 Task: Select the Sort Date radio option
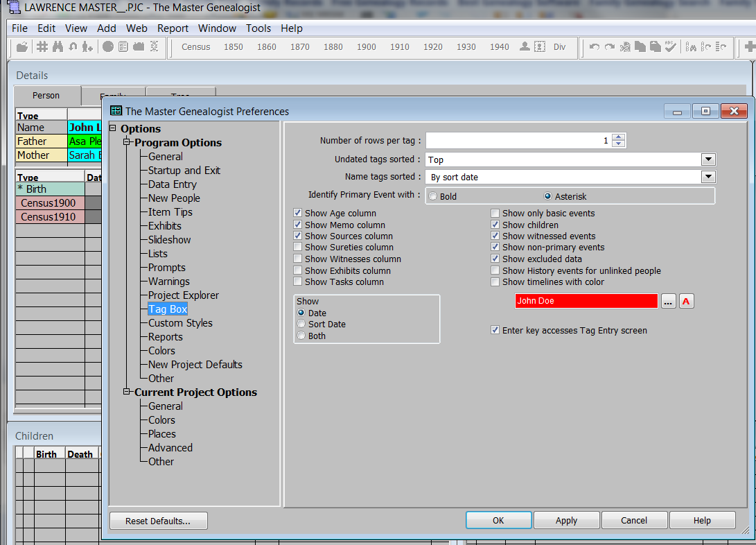tap(301, 324)
